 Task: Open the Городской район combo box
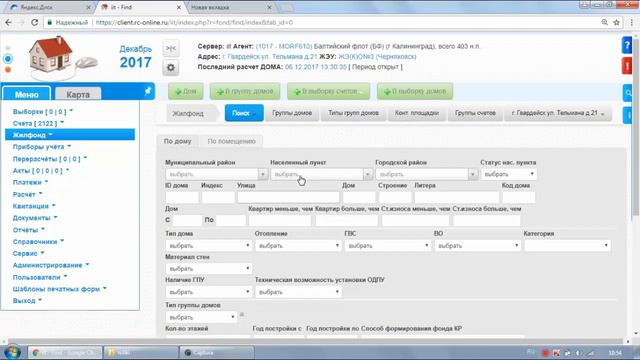(x=427, y=174)
